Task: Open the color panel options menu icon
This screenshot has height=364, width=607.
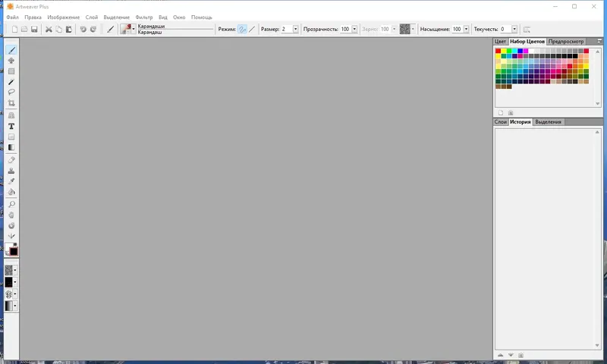Action: coord(599,41)
